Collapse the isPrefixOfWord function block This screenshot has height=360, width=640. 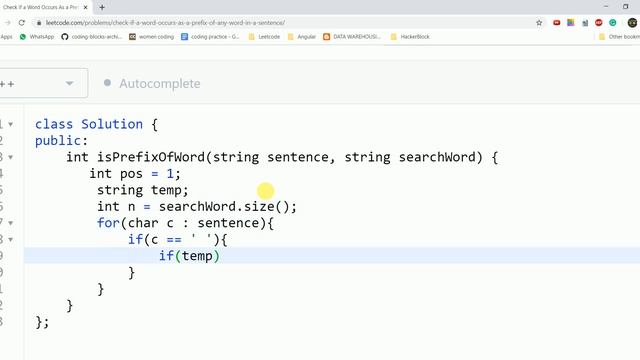[11, 157]
